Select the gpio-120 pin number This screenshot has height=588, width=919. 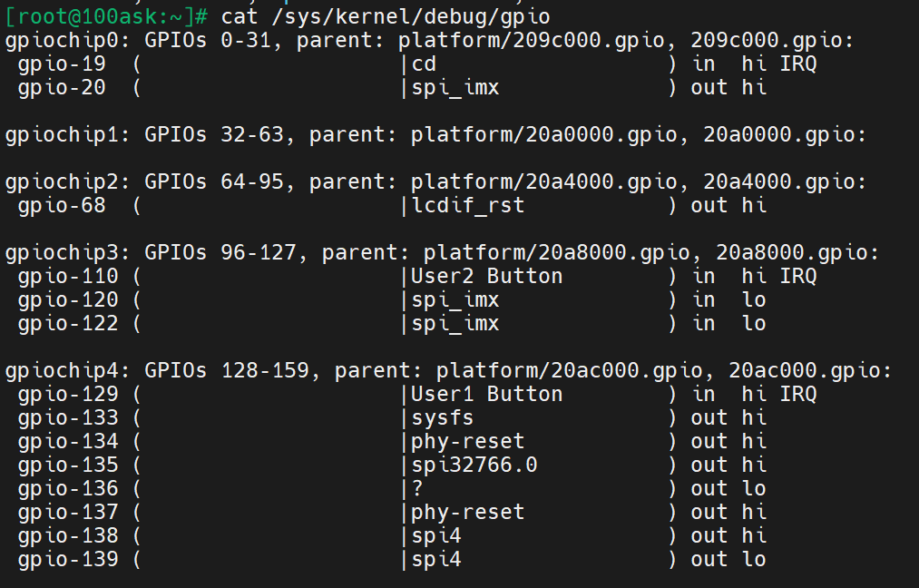coord(68,299)
